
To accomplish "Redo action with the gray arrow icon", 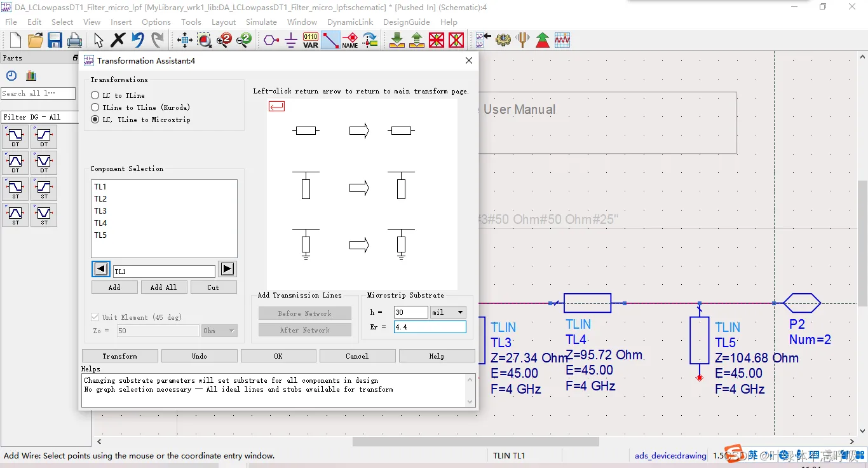I will point(158,41).
